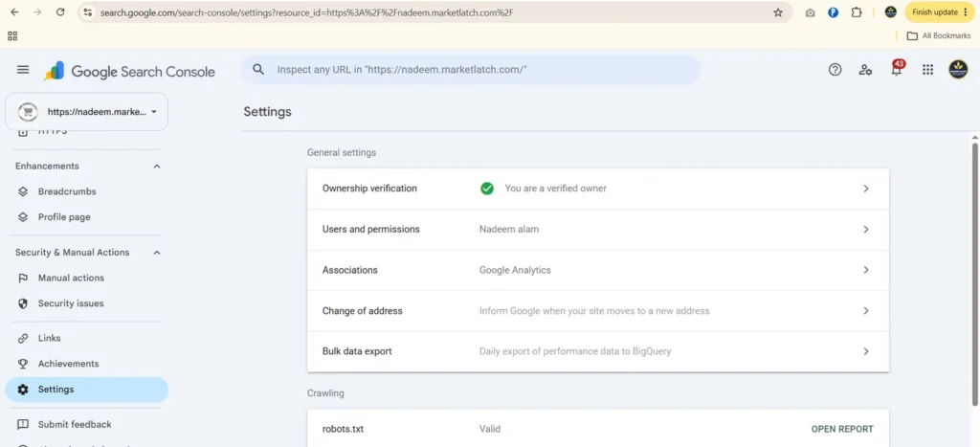Viewport: 980px width, 447px height.
Task: Click the Manual actions flag icon
Action: pos(23,279)
